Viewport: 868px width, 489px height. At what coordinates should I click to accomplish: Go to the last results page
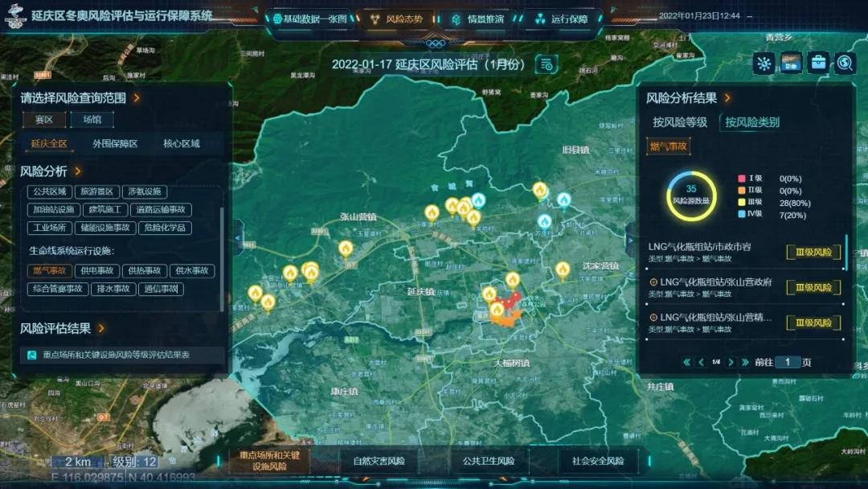745,363
